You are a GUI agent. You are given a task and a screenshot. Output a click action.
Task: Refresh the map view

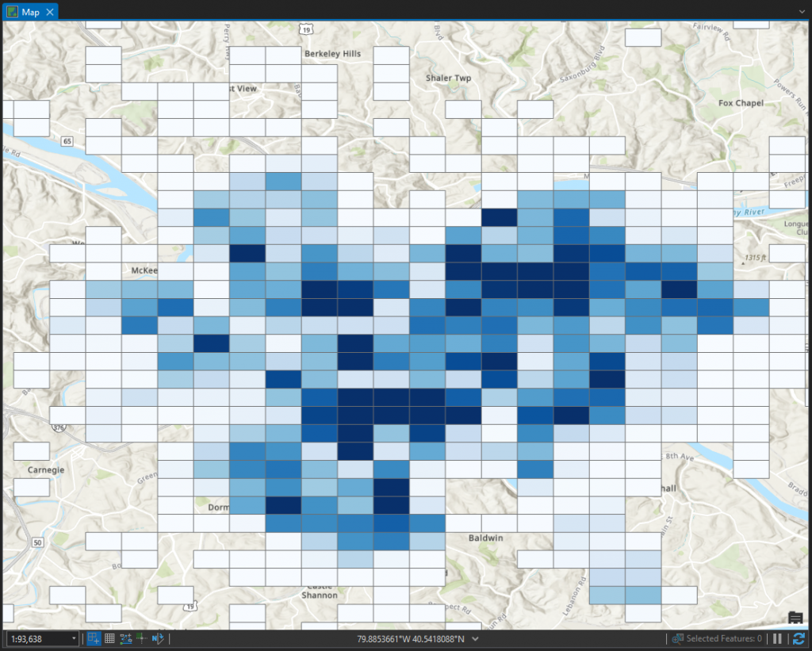[799, 638]
